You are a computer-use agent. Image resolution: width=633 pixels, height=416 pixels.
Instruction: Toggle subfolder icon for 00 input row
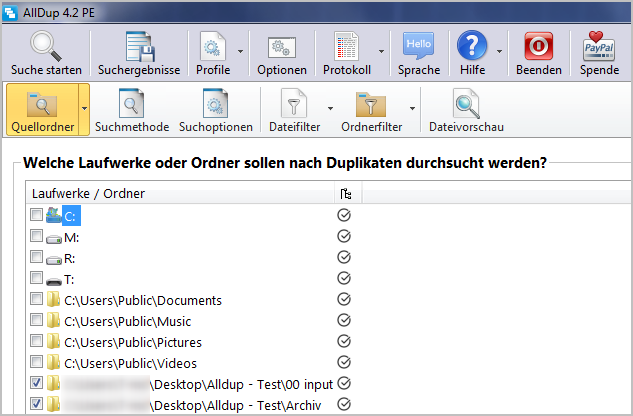click(x=344, y=383)
